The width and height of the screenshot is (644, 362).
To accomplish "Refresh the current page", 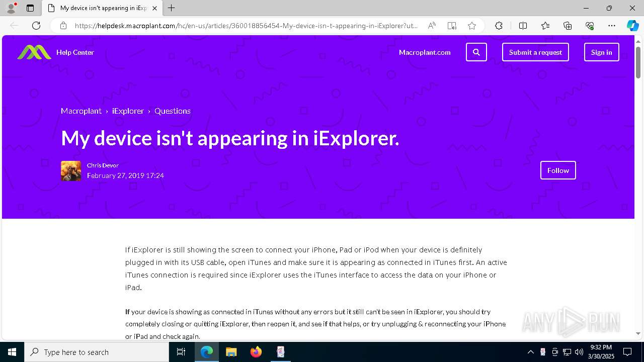I will [x=36, y=26].
